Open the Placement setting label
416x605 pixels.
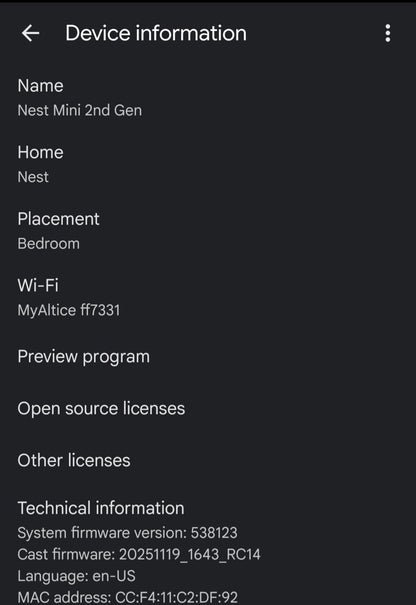tap(59, 219)
